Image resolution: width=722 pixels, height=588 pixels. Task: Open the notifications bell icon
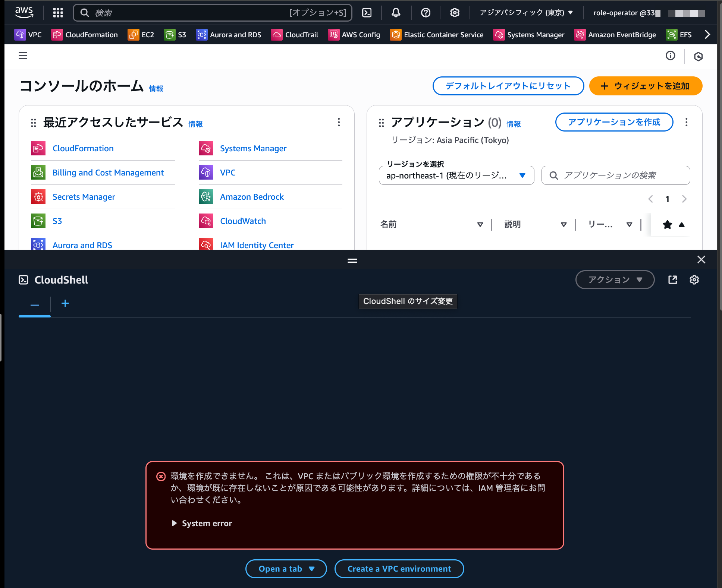point(396,13)
